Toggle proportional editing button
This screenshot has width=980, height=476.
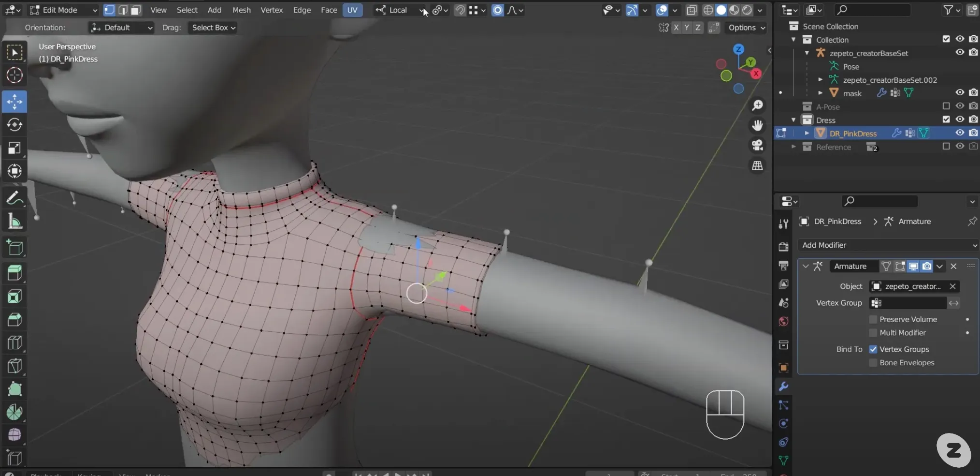pos(497,10)
